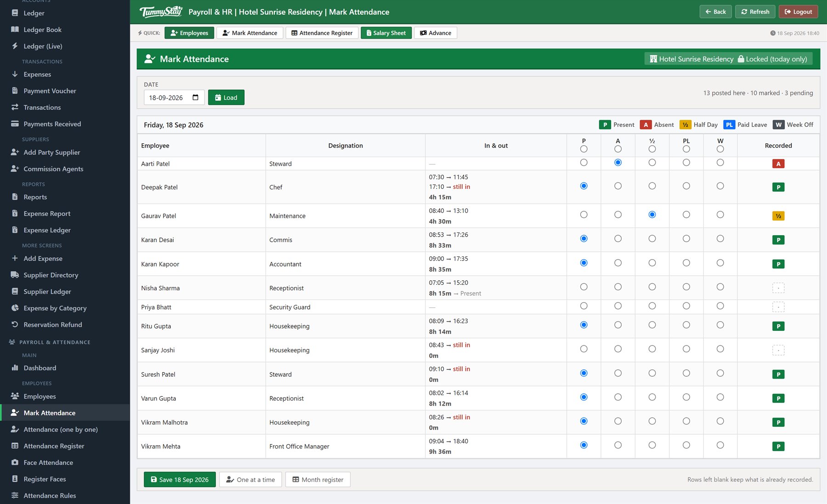The height and width of the screenshot is (504, 827).
Task: Click the Attendance Rules sliders icon
Action: click(15, 495)
